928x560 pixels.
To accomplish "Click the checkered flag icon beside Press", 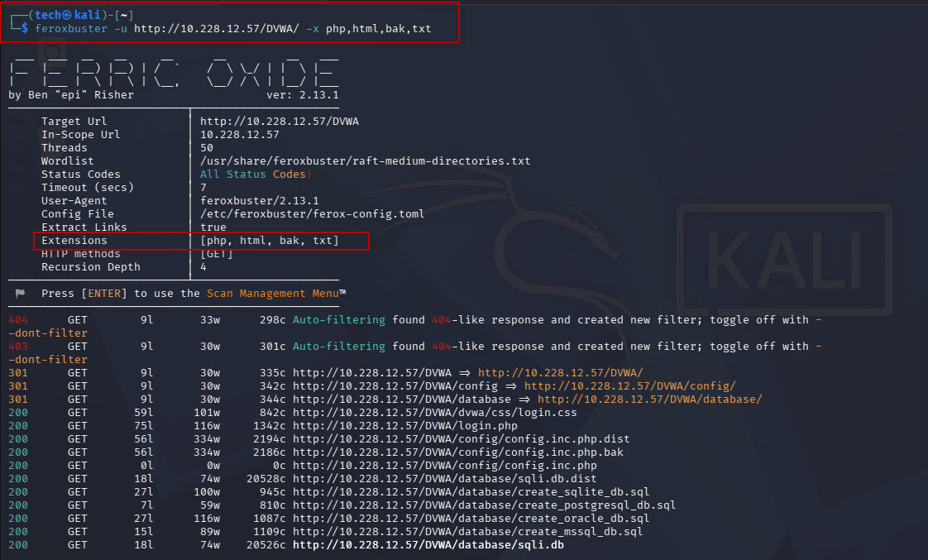I will (x=20, y=293).
